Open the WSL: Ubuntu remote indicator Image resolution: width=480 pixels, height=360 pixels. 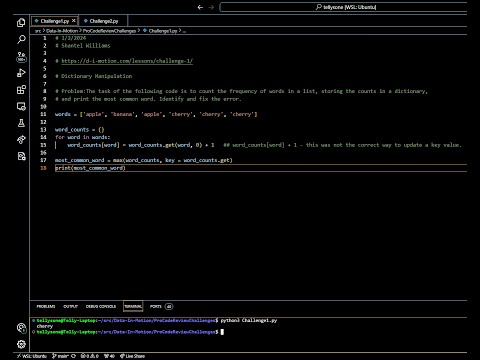pyautogui.click(x=32, y=356)
